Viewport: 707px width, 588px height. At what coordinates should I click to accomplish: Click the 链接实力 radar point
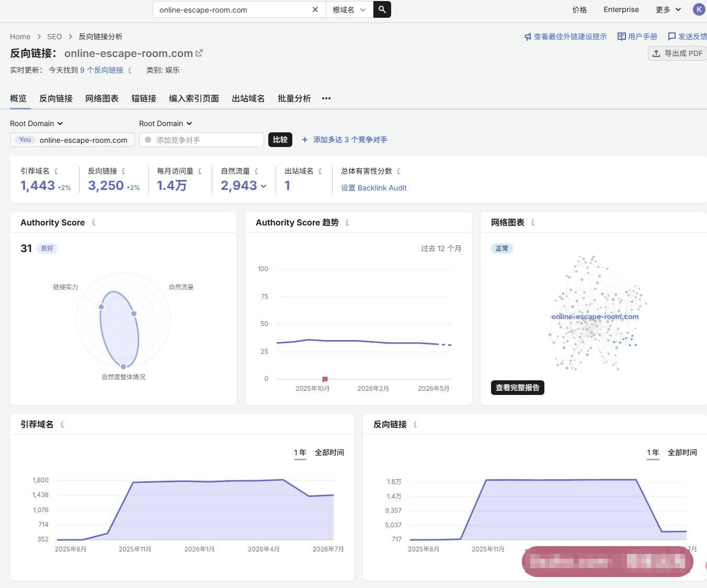(x=101, y=307)
